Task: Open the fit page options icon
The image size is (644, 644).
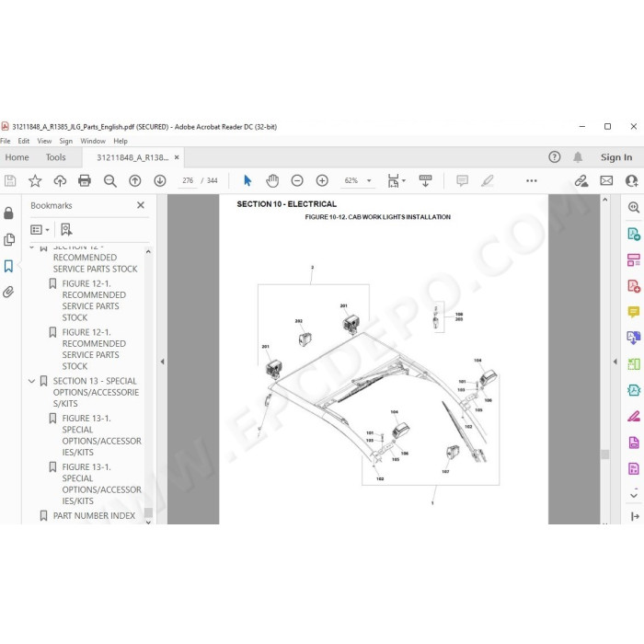Action: [397, 180]
